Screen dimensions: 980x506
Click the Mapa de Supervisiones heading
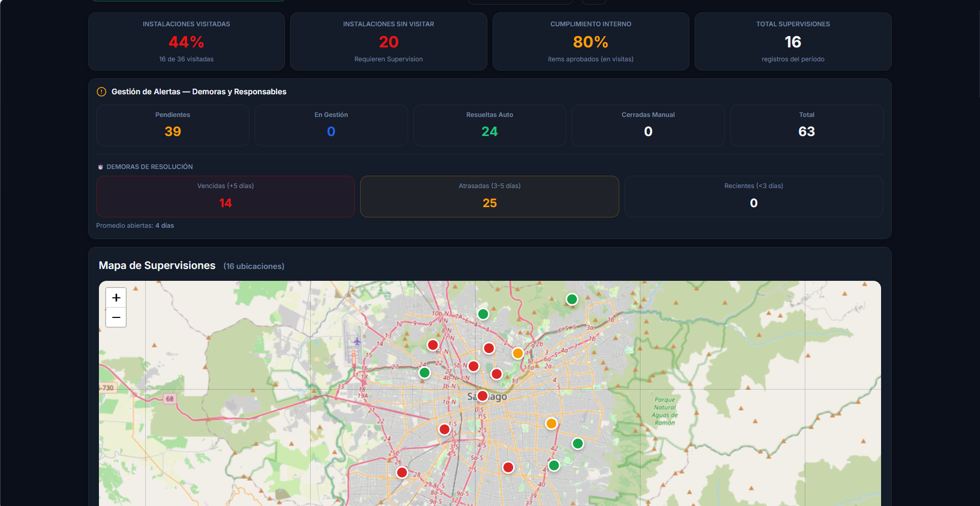pyautogui.click(x=157, y=265)
